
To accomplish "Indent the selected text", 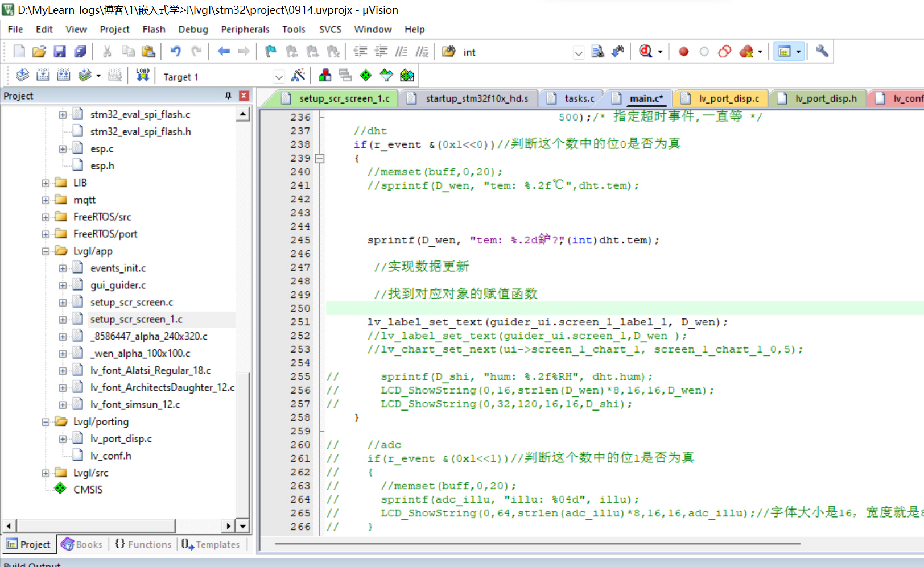I will pos(360,52).
